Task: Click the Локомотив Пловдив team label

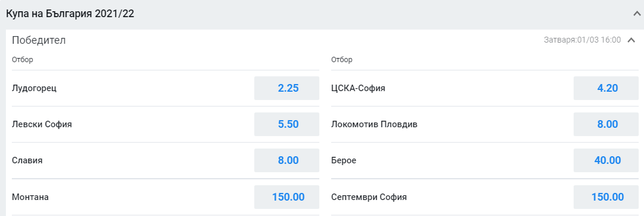Action: click(x=374, y=124)
